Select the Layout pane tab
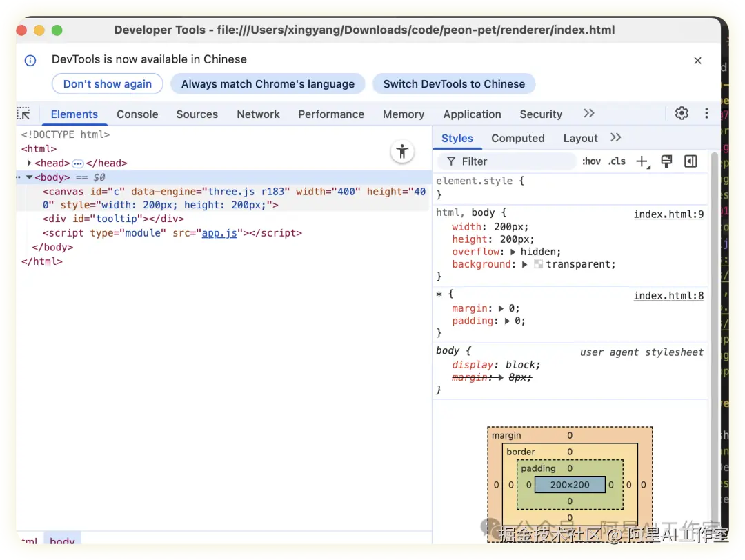Image resolution: width=745 pixels, height=560 pixels. pyautogui.click(x=580, y=138)
